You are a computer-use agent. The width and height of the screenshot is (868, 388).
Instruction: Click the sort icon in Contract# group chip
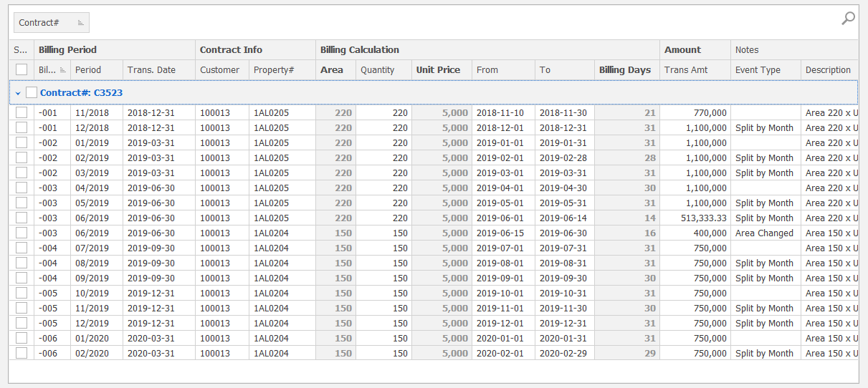point(80,23)
